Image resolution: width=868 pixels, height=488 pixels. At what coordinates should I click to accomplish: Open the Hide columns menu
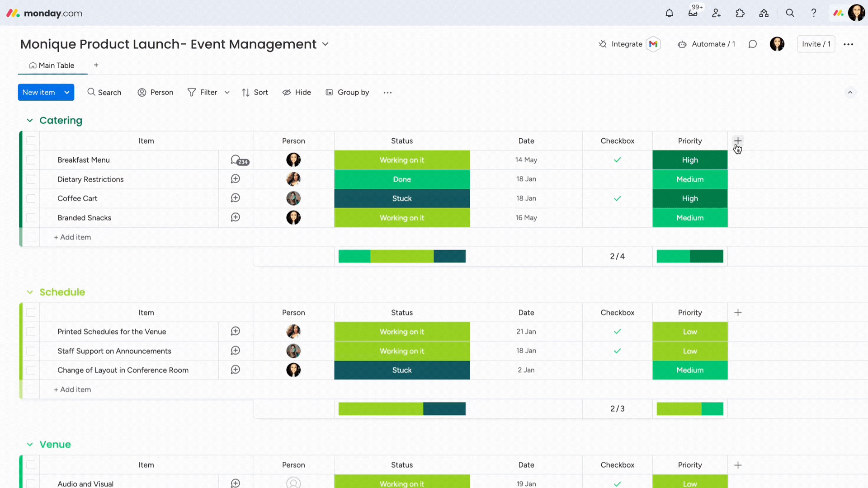pos(297,92)
